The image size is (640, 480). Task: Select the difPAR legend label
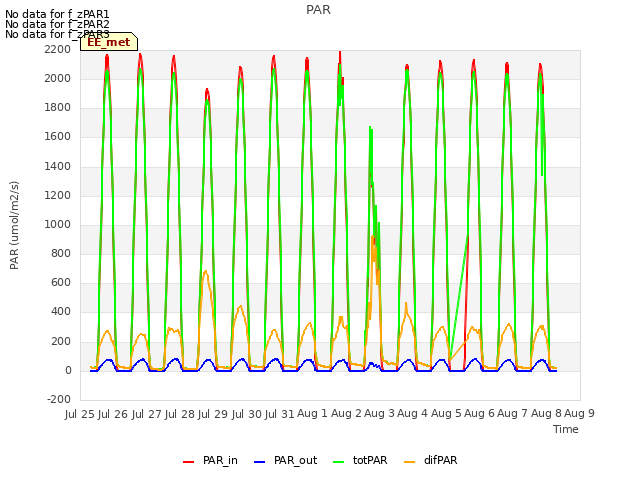click(x=440, y=460)
